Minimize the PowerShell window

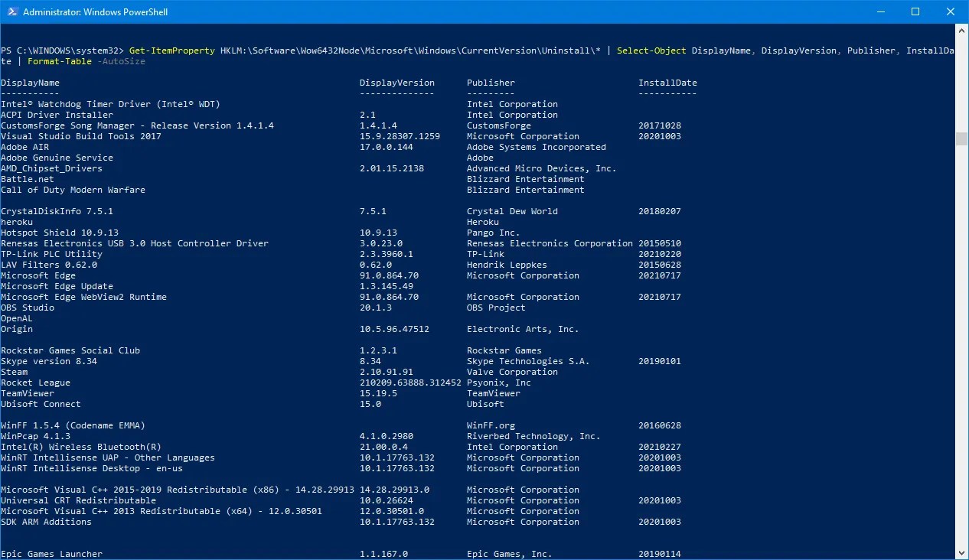coord(881,11)
